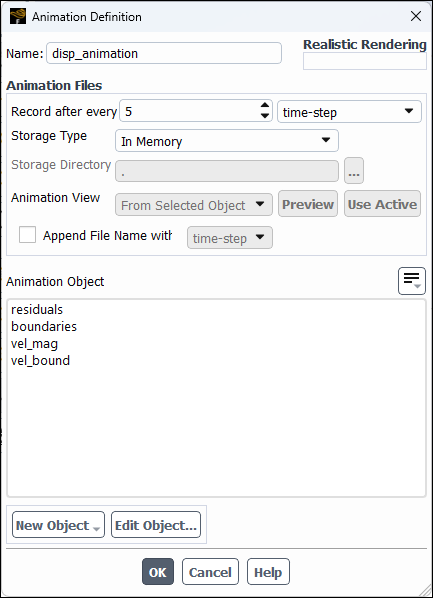Open the Animation Object list filter icon
The height and width of the screenshot is (598, 433).
click(x=412, y=281)
